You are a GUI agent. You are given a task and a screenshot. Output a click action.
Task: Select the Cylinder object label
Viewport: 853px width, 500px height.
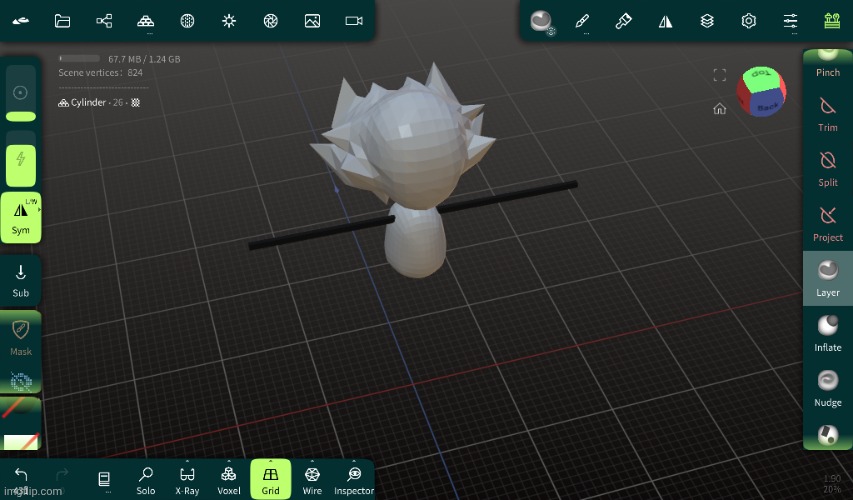(88, 102)
